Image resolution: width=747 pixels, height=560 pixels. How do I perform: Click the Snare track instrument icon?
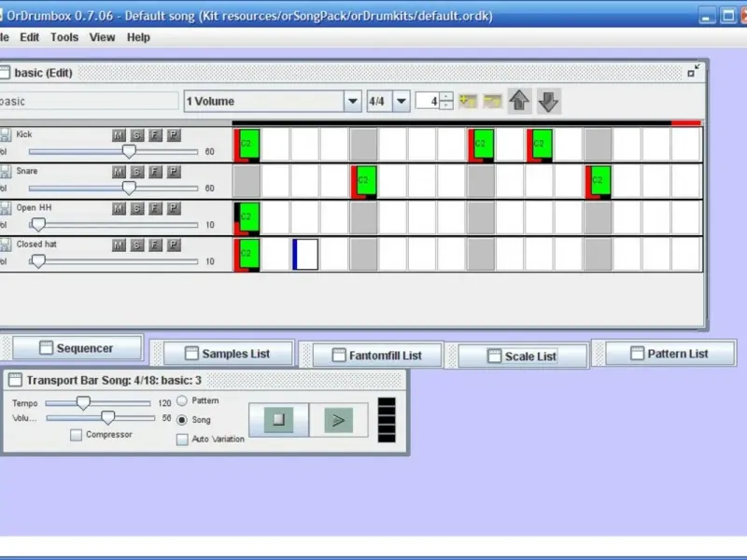click(5, 172)
